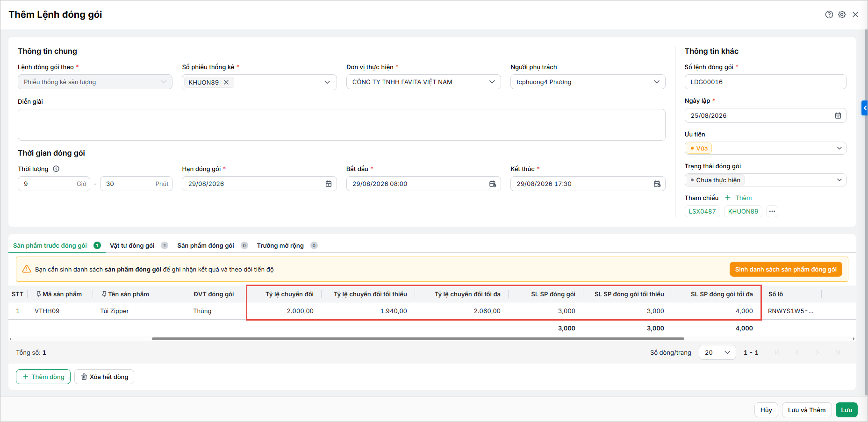Click the Diễn giải text area
The image size is (868, 422).
(341, 125)
